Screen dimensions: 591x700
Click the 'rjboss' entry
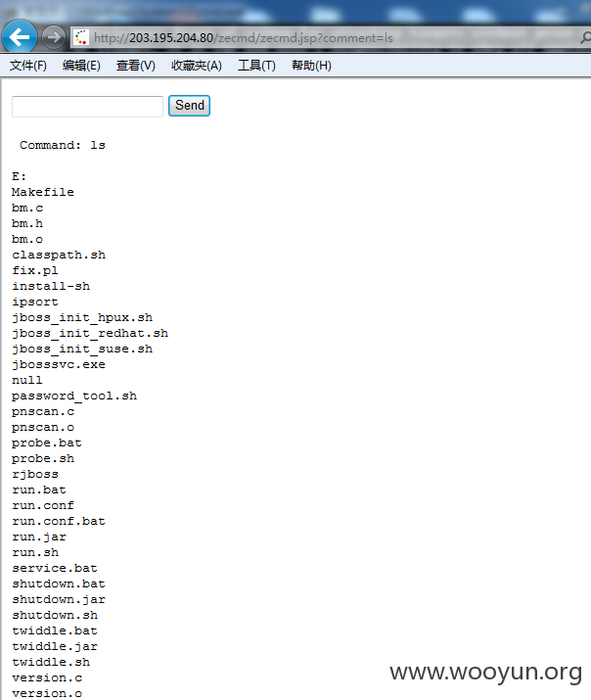[35, 474]
